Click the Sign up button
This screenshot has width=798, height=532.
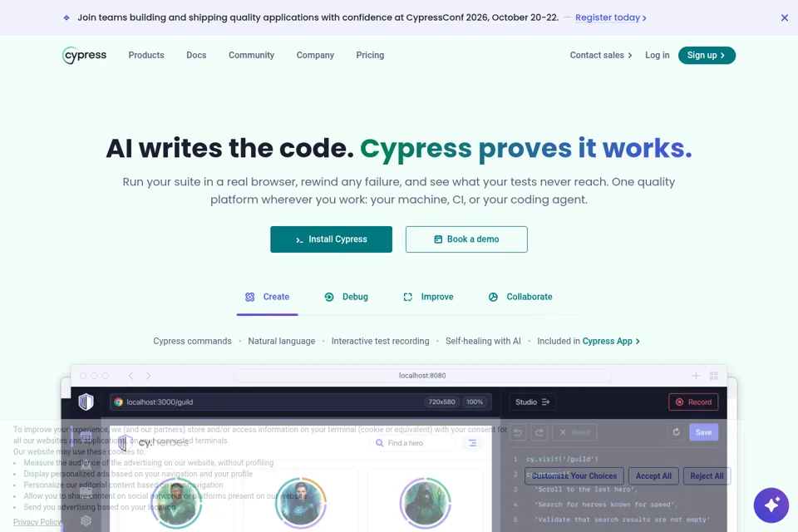[x=707, y=56]
